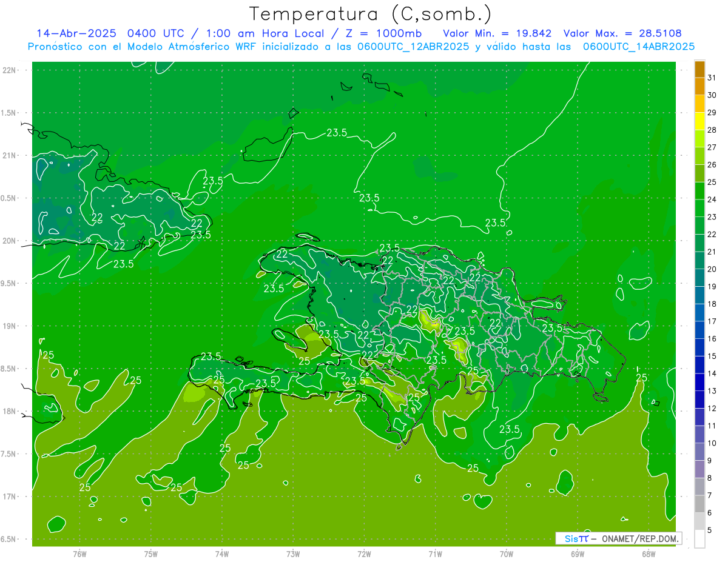Click the colorbar label "8"

(x=710, y=478)
